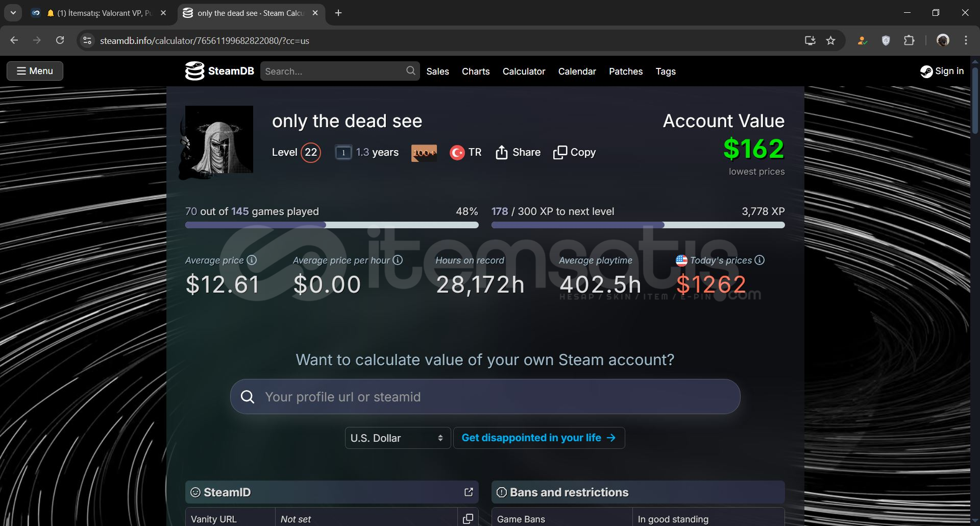Click the 28,172h hours on record
Screen dimensions: 980x526
click(480, 284)
